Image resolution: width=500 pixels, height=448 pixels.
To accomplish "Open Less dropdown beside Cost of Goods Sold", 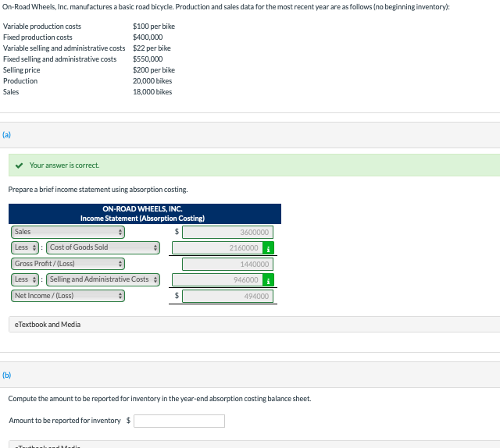I will [x=25, y=247].
